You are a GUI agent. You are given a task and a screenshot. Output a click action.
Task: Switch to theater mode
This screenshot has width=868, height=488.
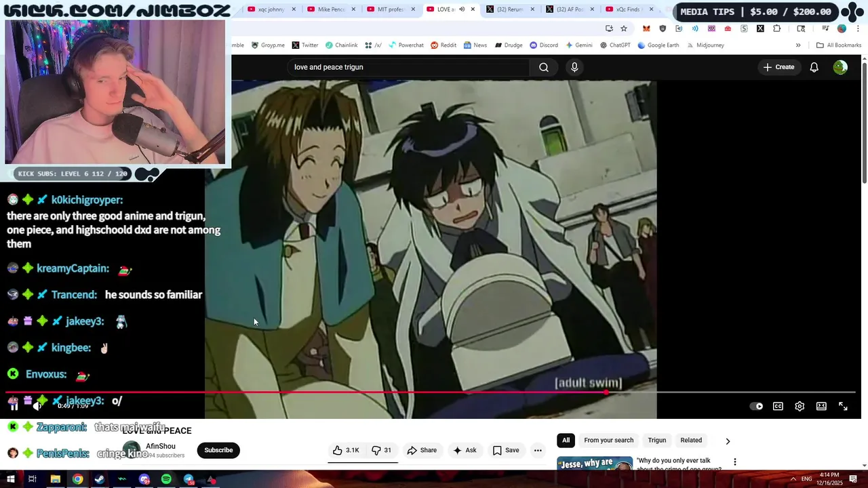point(821,406)
